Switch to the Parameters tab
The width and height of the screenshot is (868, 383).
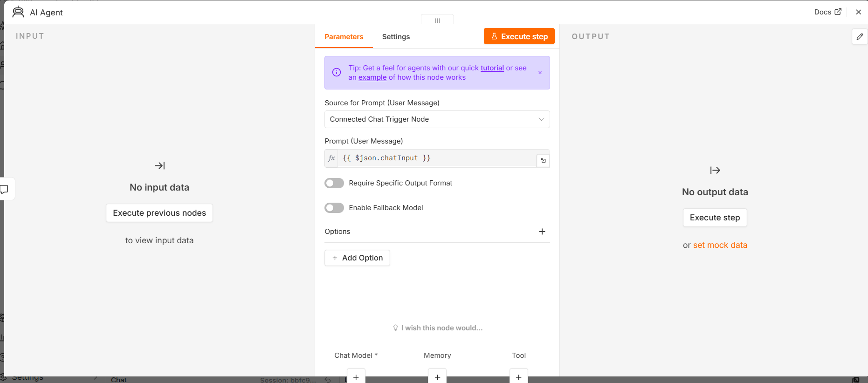tap(344, 37)
